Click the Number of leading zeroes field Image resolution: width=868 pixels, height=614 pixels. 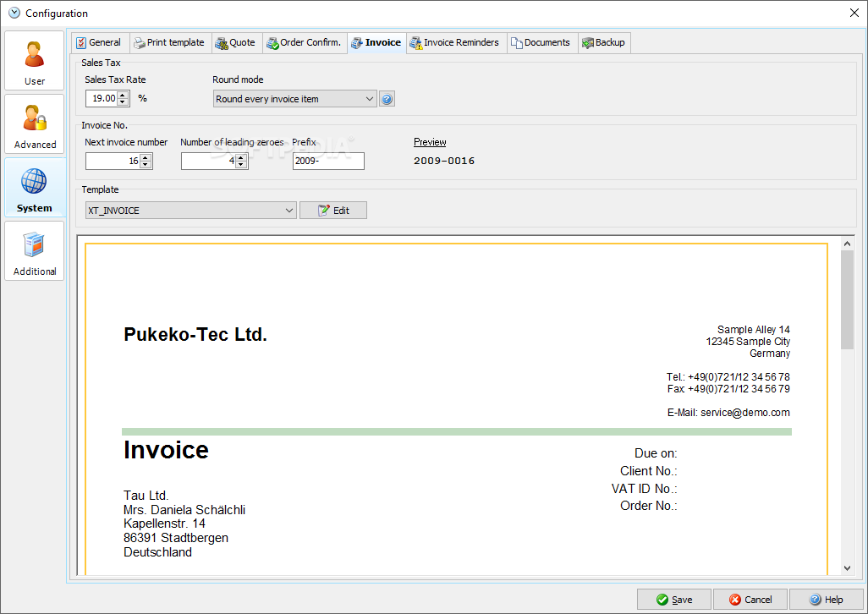coord(209,161)
